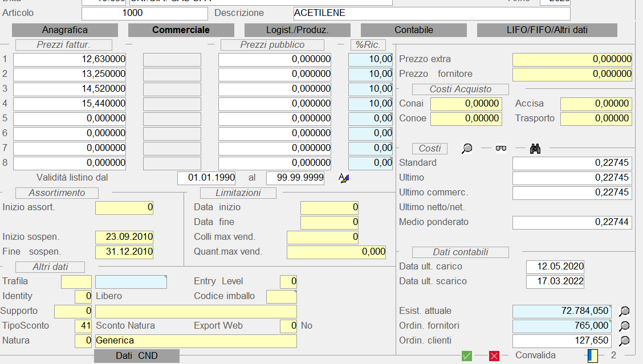This screenshot has width=643, height=364.
Task: Click the eyeglasses icon in Costi section
Action: click(501, 149)
